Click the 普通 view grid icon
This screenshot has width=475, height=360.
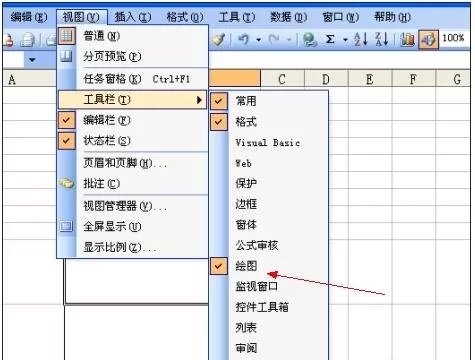point(67,36)
